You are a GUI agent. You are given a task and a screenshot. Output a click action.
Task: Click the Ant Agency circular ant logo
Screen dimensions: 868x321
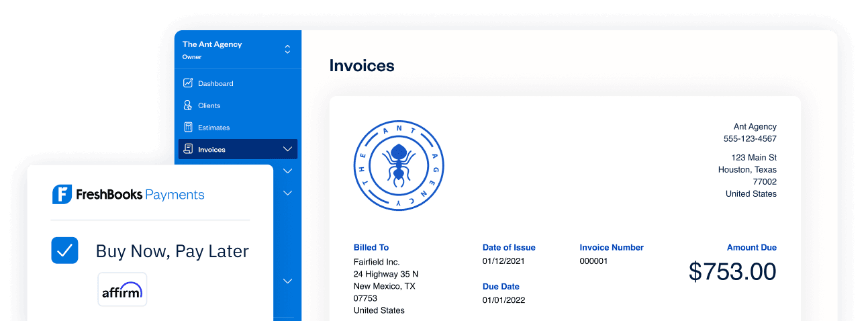coord(398,165)
